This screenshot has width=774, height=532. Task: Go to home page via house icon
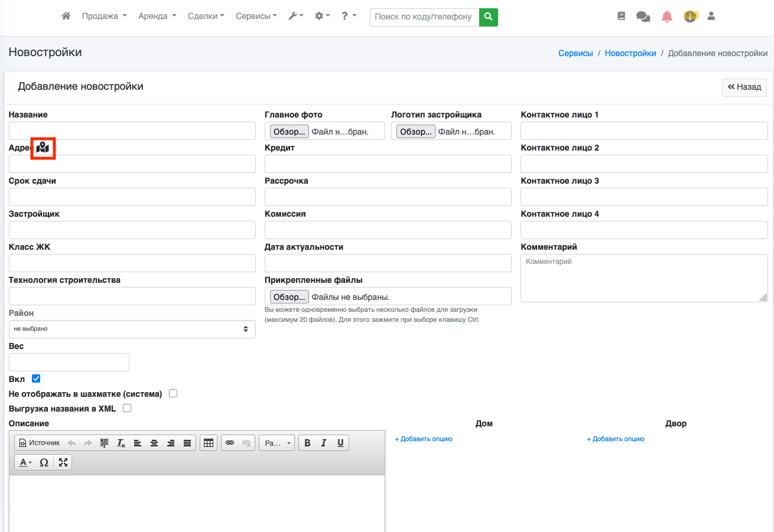(x=66, y=17)
